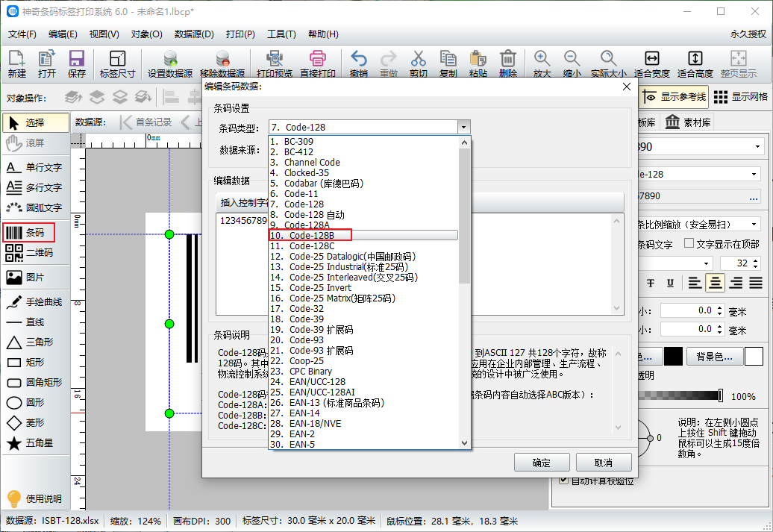773x532 pixels.
Task: Open 打印预览 print preview
Action: pyautogui.click(x=275, y=63)
